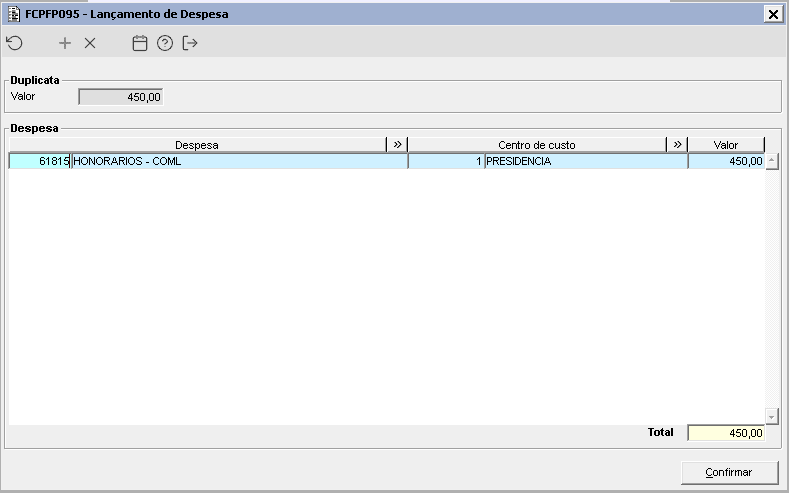Add a new expense row with plus icon
The width and height of the screenshot is (789, 493).
tap(65, 43)
